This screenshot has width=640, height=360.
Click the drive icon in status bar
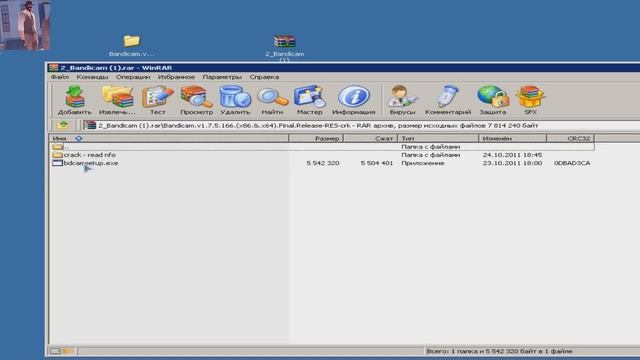coord(55,351)
